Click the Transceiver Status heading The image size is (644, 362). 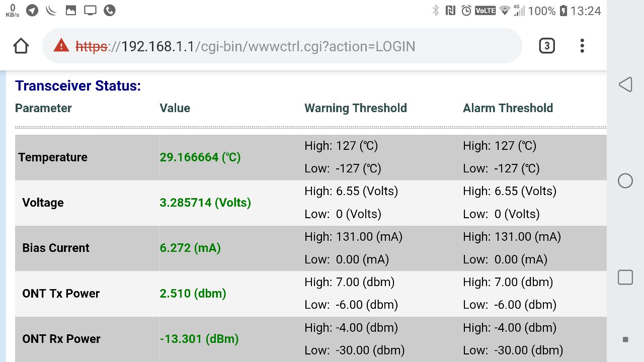pos(78,86)
